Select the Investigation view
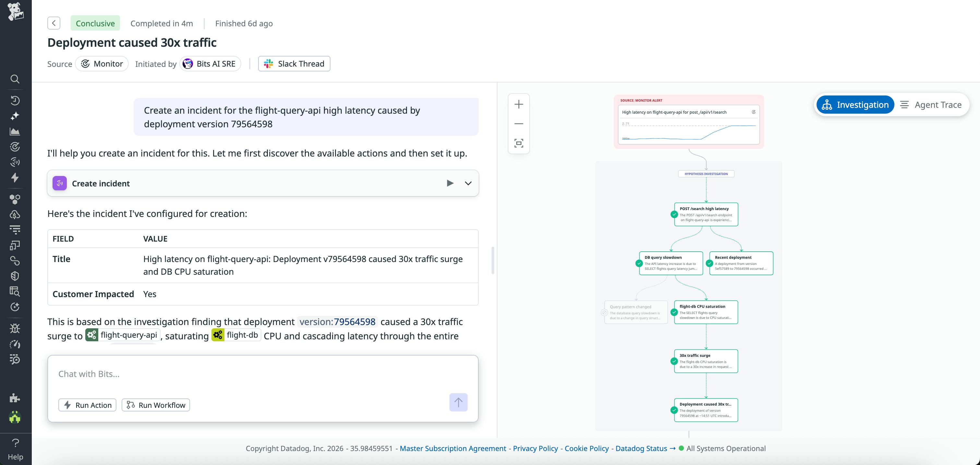This screenshot has height=465, width=980. coord(855,104)
